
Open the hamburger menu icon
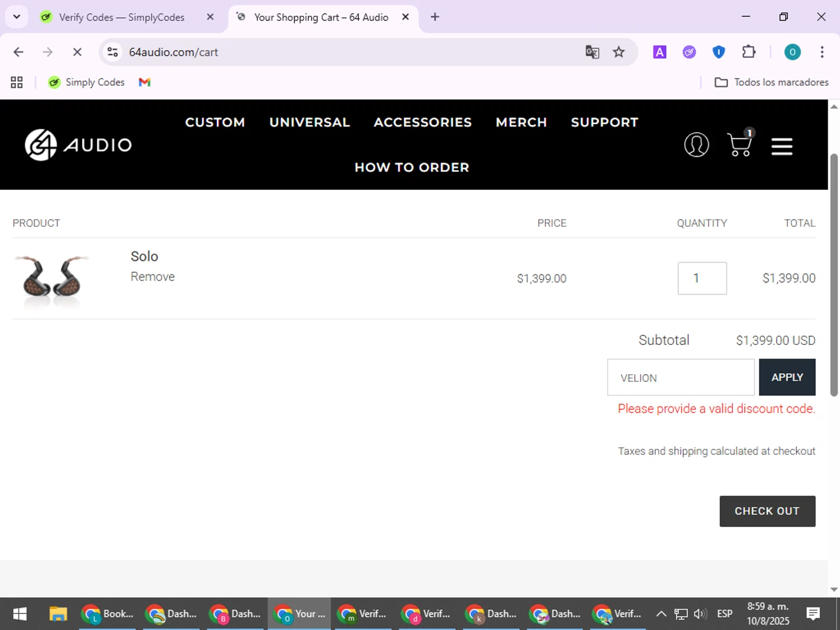tap(782, 146)
